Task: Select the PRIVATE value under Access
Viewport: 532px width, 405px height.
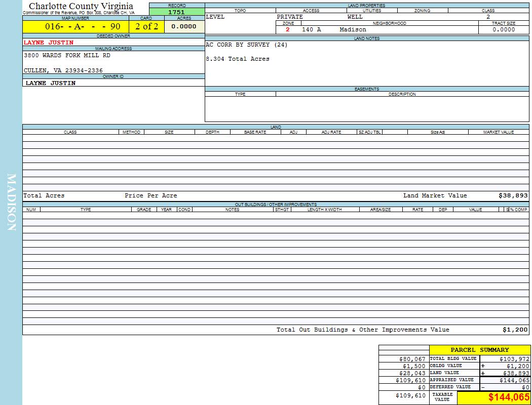Action: (290, 17)
